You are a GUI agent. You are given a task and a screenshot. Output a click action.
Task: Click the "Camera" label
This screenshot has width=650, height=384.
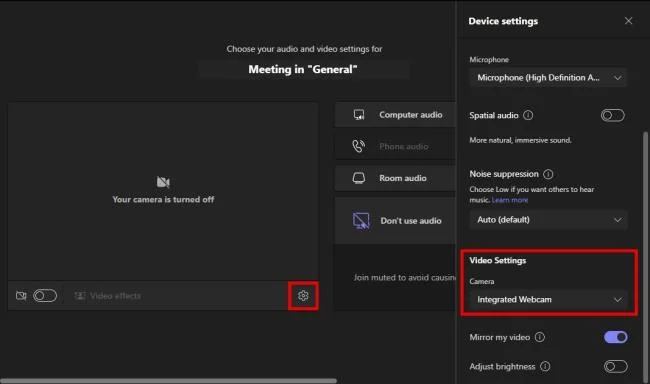[x=482, y=282]
